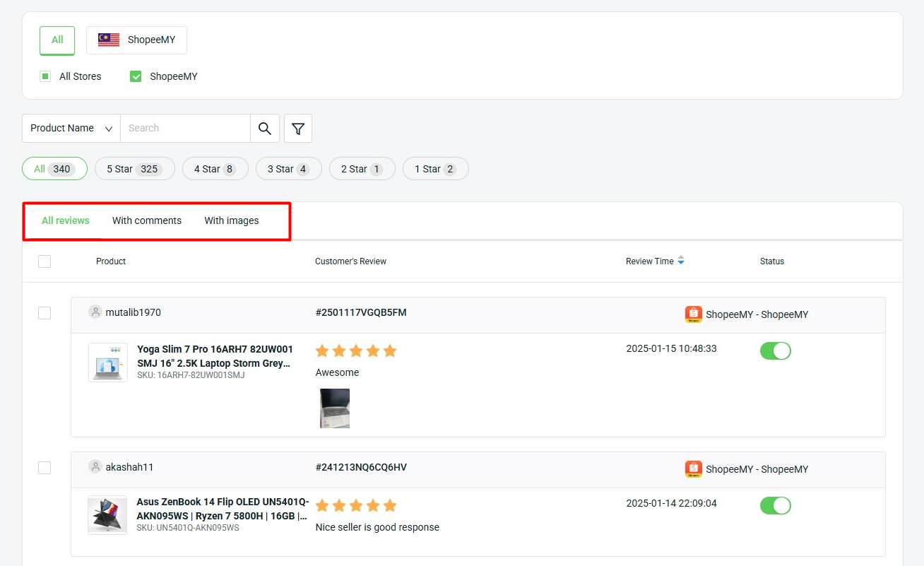Switch to the With comments tab
This screenshot has height=566, width=924.
coord(146,220)
